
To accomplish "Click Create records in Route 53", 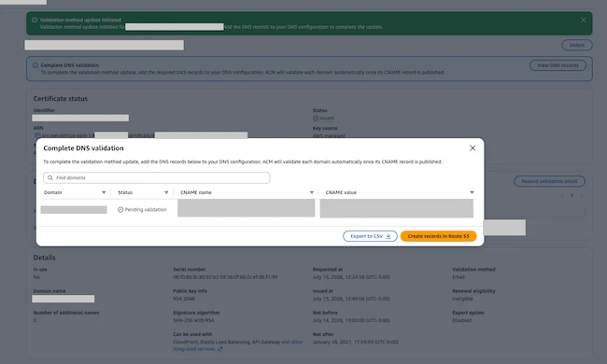I will pos(438,236).
